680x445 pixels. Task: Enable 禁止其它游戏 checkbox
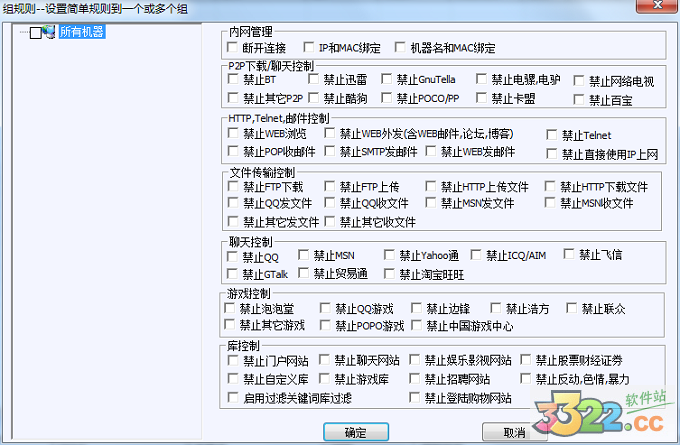[229, 324]
